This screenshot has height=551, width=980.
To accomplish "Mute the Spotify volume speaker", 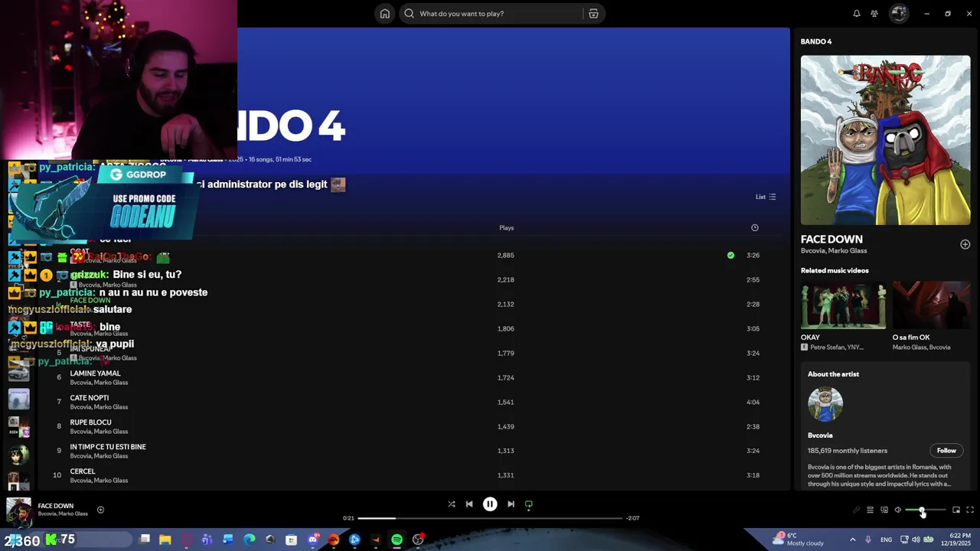I will [898, 510].
